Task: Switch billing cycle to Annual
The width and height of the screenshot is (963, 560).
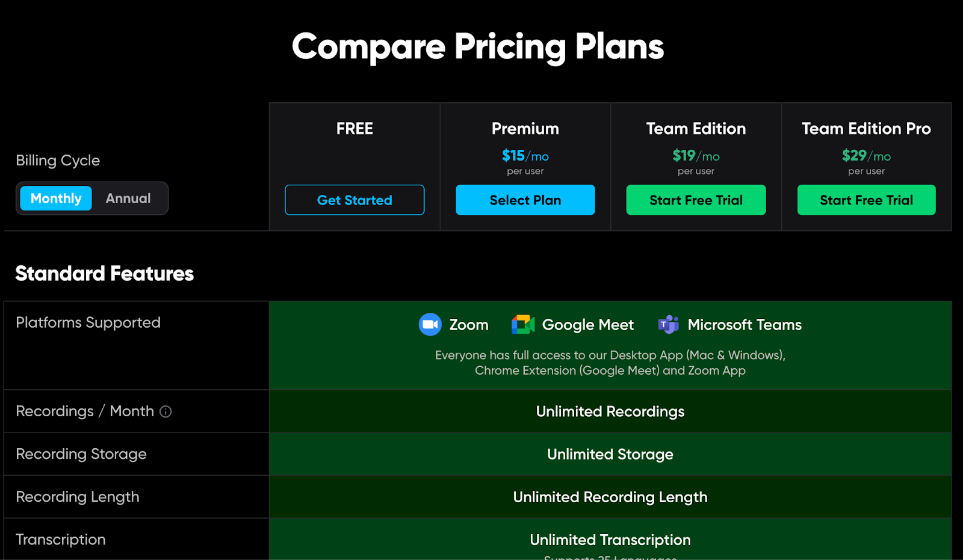Action: 128,198
